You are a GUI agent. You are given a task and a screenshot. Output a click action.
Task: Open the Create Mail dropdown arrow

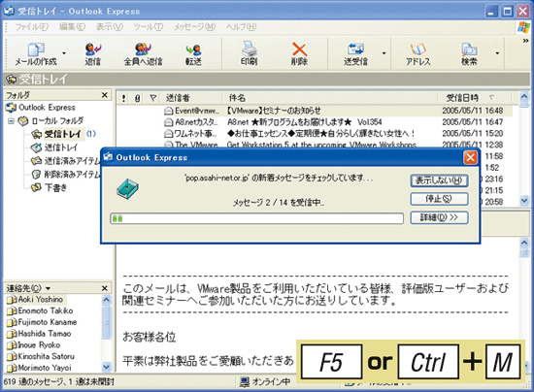[x=64, y=53]
